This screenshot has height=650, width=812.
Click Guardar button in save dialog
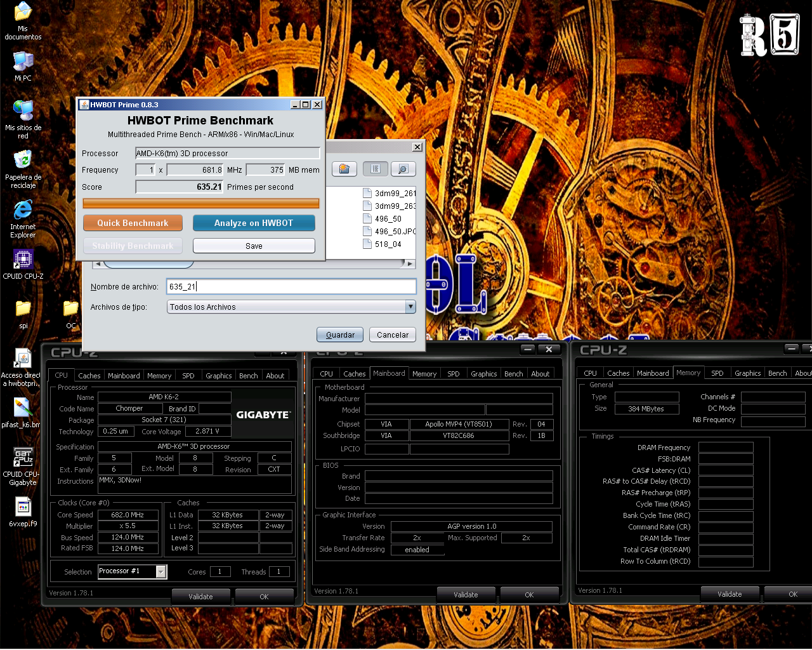340,335
